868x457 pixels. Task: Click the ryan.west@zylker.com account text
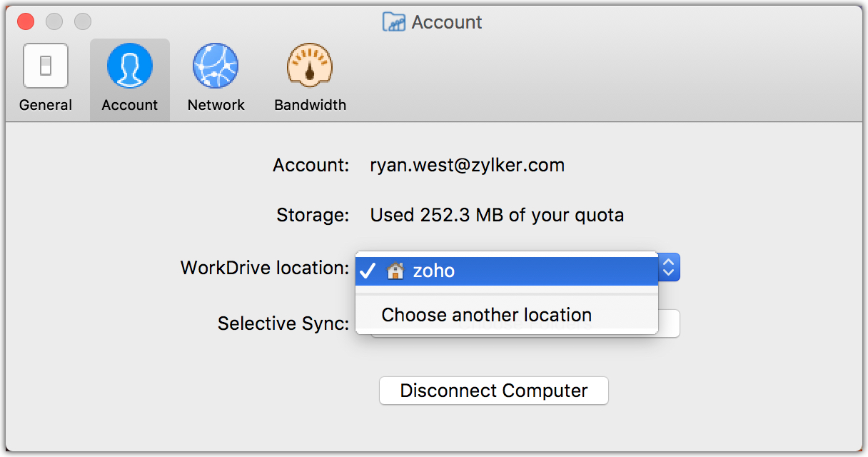(467, 166)
